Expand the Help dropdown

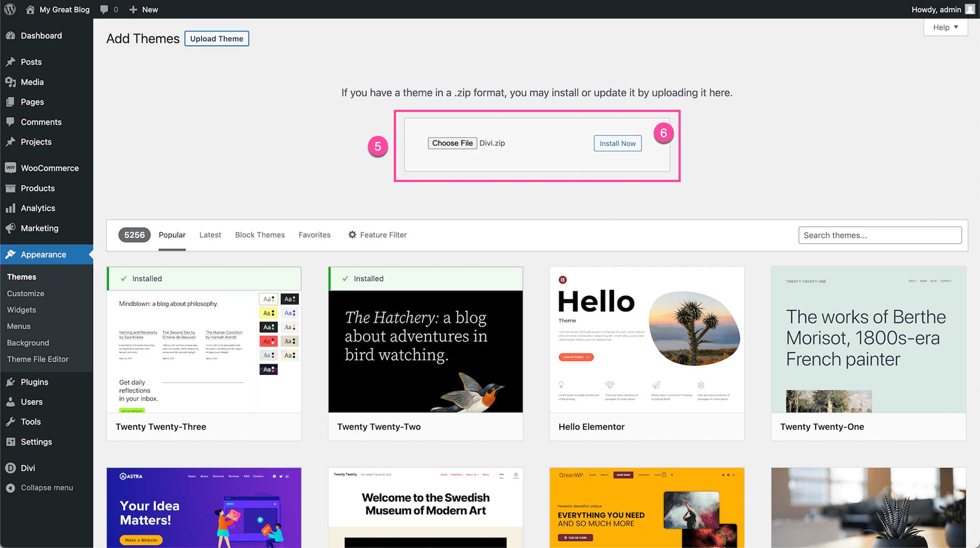(x=945, y=27)
